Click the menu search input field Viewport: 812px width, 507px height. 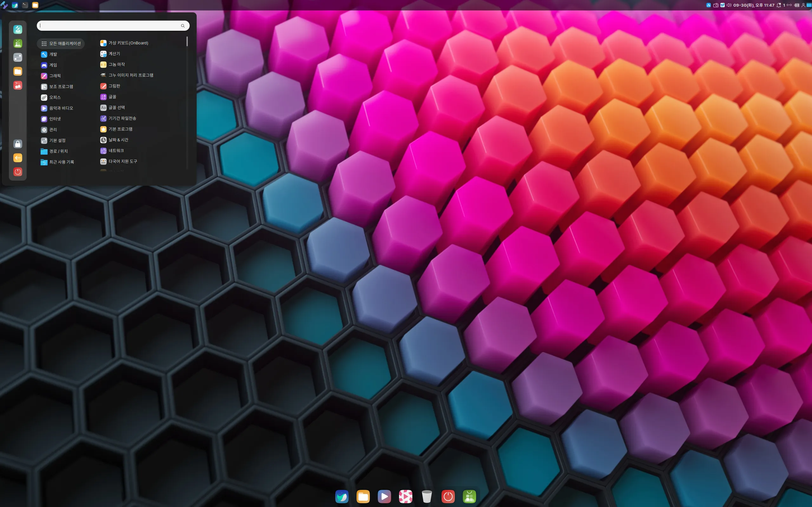(x=113, y=25)
